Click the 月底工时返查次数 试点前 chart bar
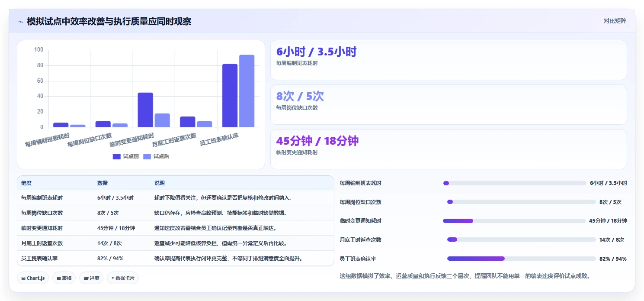The height and width of the screenshot is (301, 644). [188, 122]
